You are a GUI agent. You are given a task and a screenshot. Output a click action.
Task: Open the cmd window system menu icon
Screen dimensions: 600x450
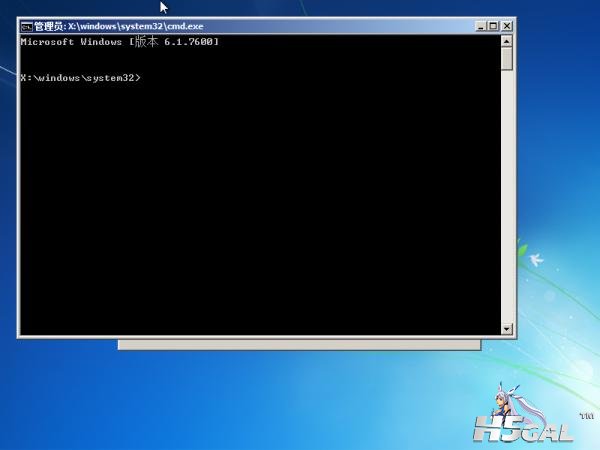point(26,26)
